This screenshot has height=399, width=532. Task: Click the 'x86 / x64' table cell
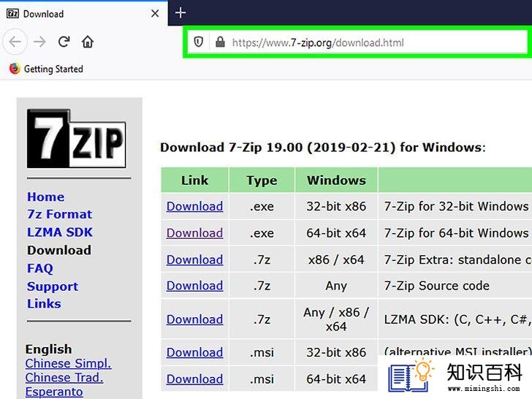(336, 259)
